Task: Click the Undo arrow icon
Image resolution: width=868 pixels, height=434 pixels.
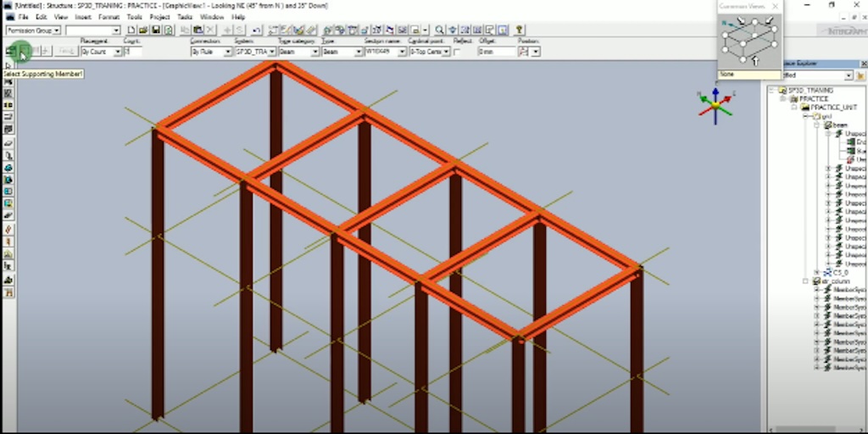Action: coord(256,30)
